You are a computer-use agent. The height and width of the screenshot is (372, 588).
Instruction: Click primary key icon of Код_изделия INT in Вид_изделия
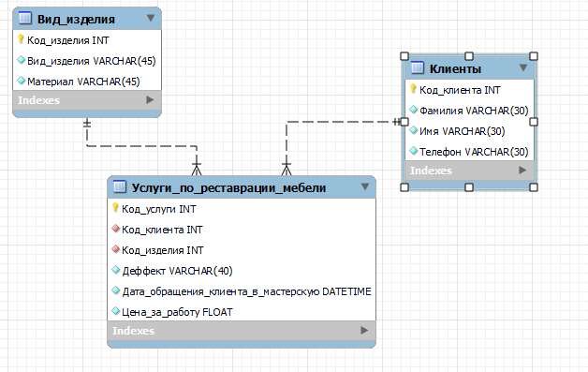[x=21, y=39]
